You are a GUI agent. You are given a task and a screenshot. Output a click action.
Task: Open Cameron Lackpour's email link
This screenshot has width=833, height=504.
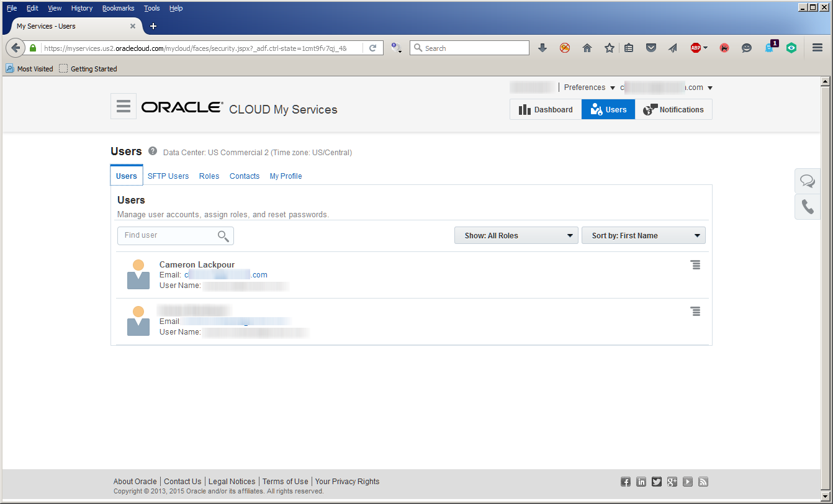click(x=226, y=275)
